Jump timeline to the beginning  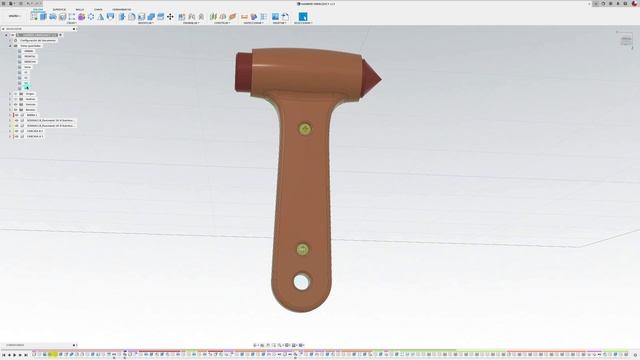[4, 355]
